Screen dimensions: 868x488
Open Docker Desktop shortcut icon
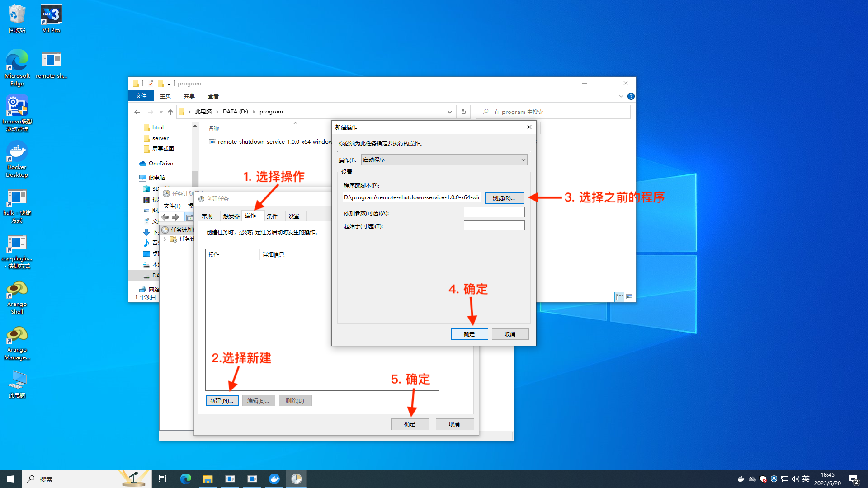point(17,159)
